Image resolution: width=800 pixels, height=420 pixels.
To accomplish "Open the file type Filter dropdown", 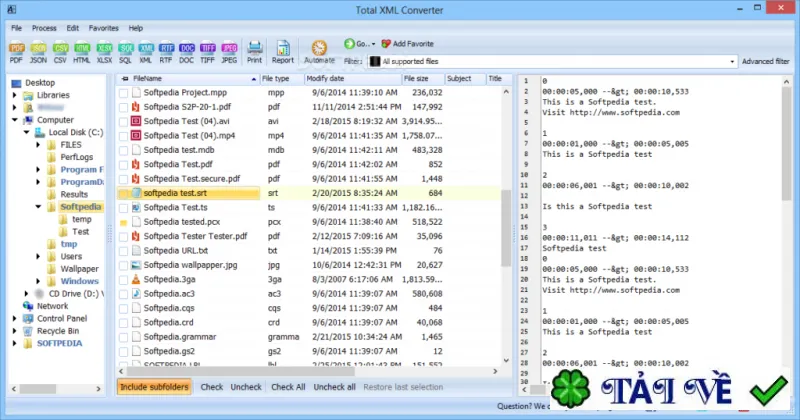I will click(x=552, y=61).
